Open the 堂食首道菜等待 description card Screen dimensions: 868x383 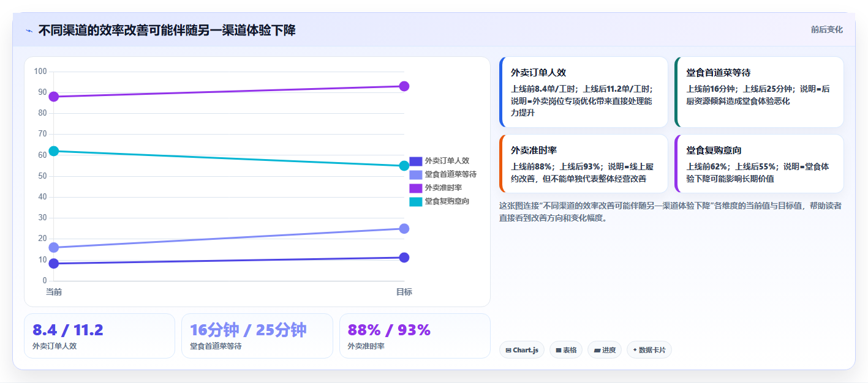759,92
